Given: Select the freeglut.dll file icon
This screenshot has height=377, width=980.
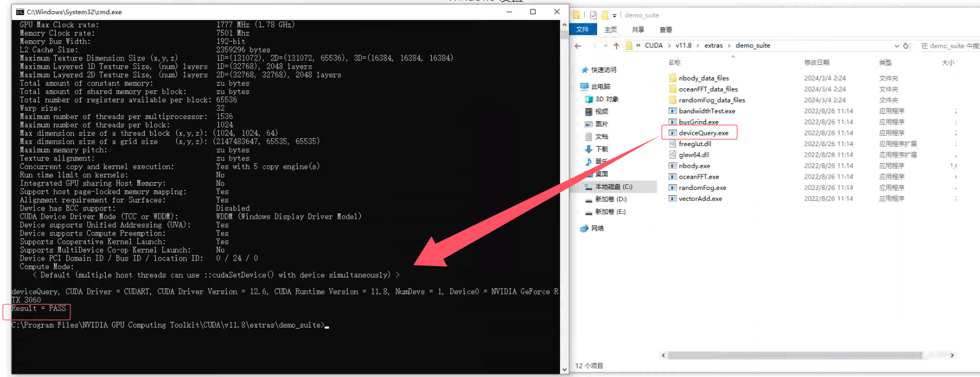Looking at the screenshot, I should click(x=673, y=143).
